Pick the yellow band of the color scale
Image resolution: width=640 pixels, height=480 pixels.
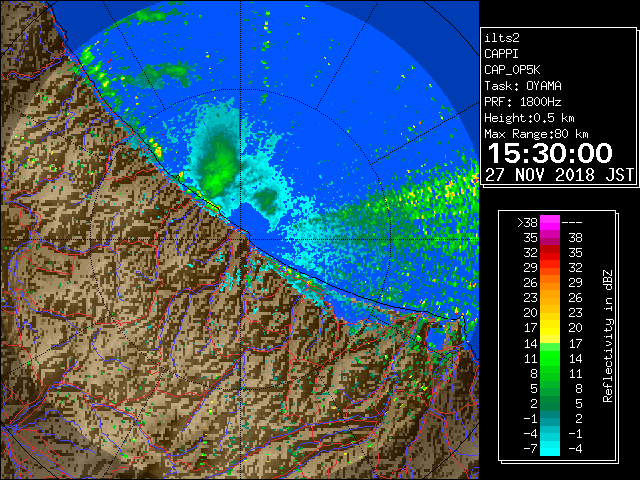(550, 328)
